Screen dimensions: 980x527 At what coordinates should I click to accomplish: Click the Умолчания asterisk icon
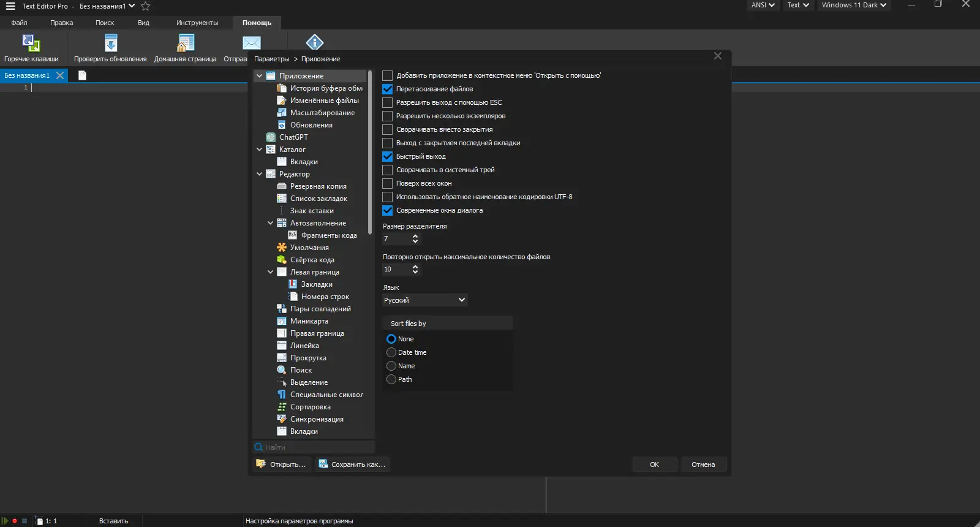282,248
